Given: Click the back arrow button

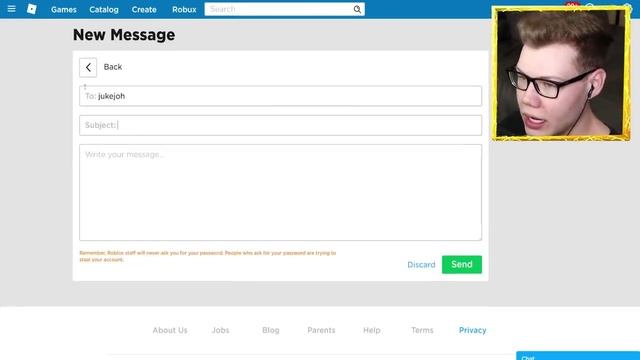Looking at the screenshot, I should [x=88, y=67].
